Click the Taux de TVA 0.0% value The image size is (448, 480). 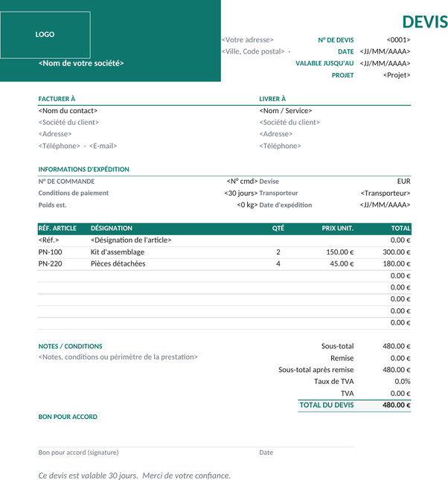pyautogui.click(x=403, y=382)
